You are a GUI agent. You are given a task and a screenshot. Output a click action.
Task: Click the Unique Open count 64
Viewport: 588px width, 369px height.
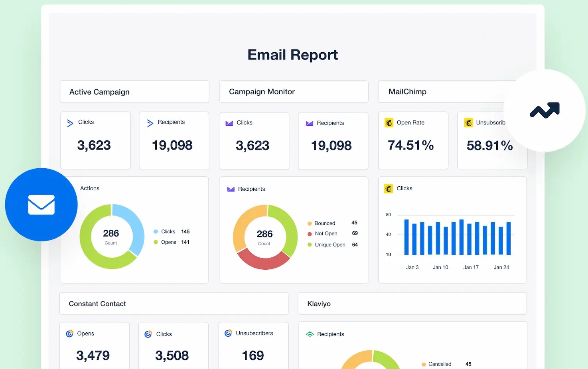[355, 245]
